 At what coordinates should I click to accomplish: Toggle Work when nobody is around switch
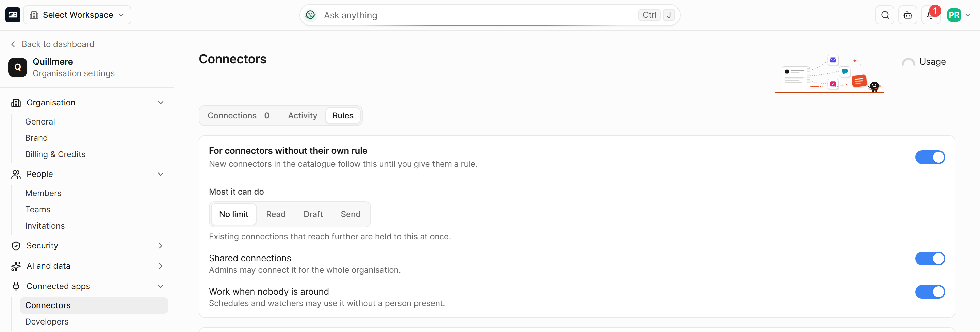click(x=930, y=292)
